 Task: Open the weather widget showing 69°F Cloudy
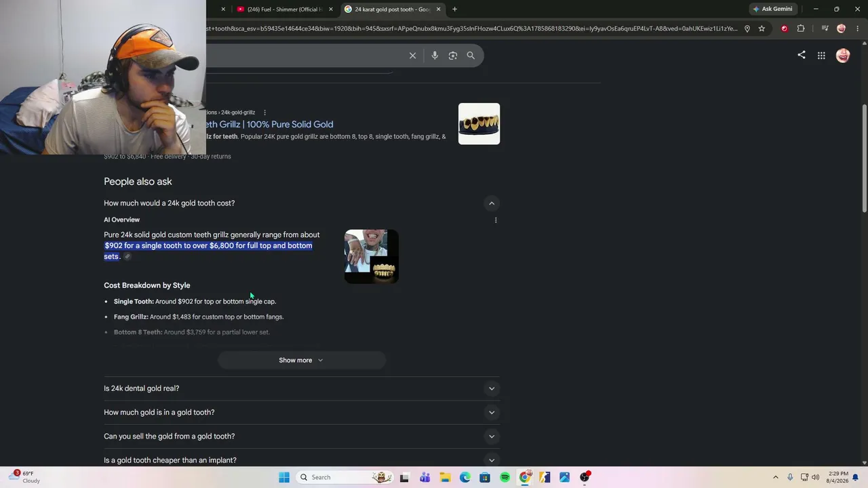pos(26,477)
